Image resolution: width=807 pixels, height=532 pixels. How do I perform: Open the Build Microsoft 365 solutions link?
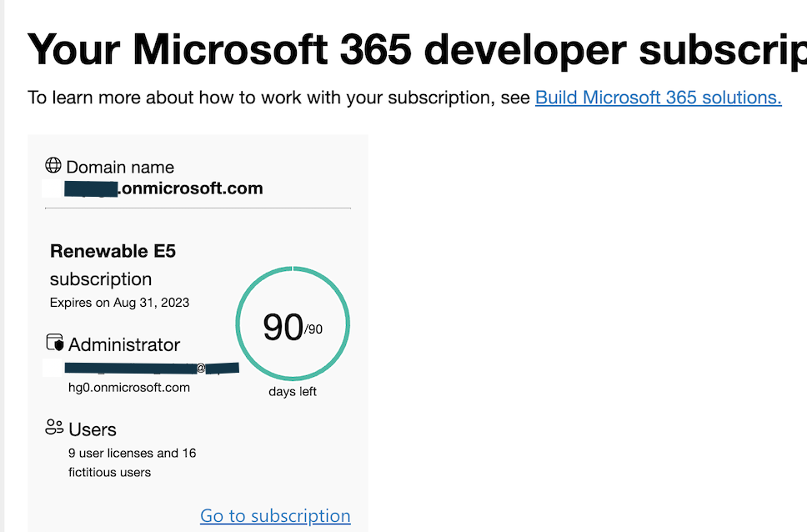(x=659, y=98)
